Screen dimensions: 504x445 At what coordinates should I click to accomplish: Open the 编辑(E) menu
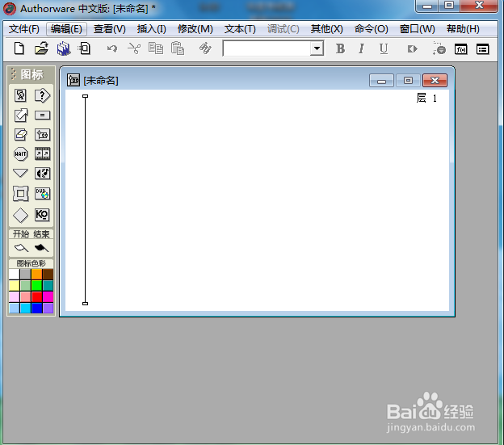pos(66,29)
